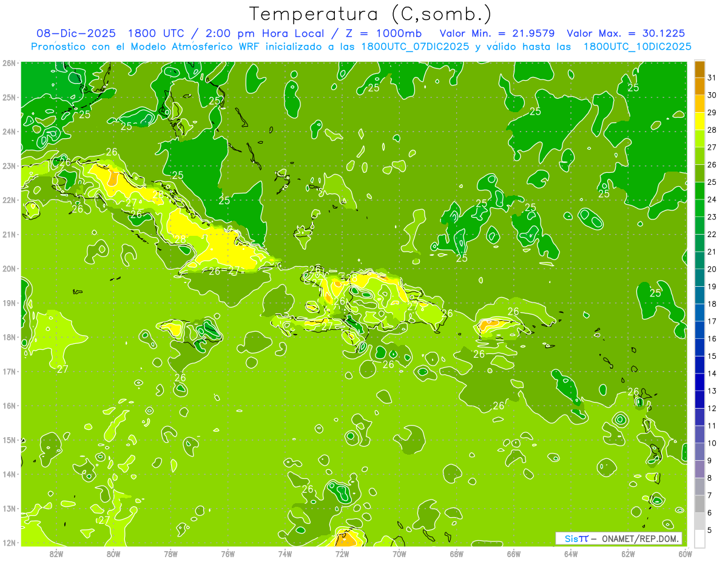This screenshot has width=728, height=562.
Task: Click the 82W longitude axis label
Action: (56, 554)
